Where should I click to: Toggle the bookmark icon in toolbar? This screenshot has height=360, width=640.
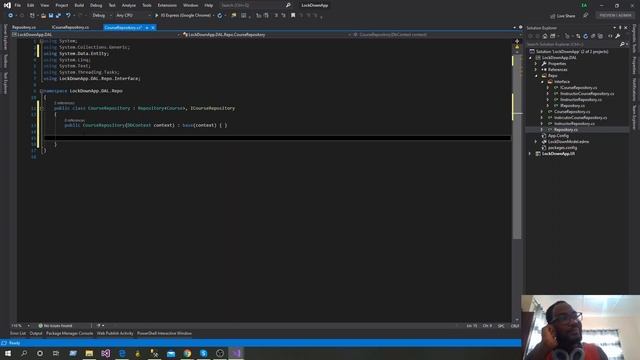[293, 16]
